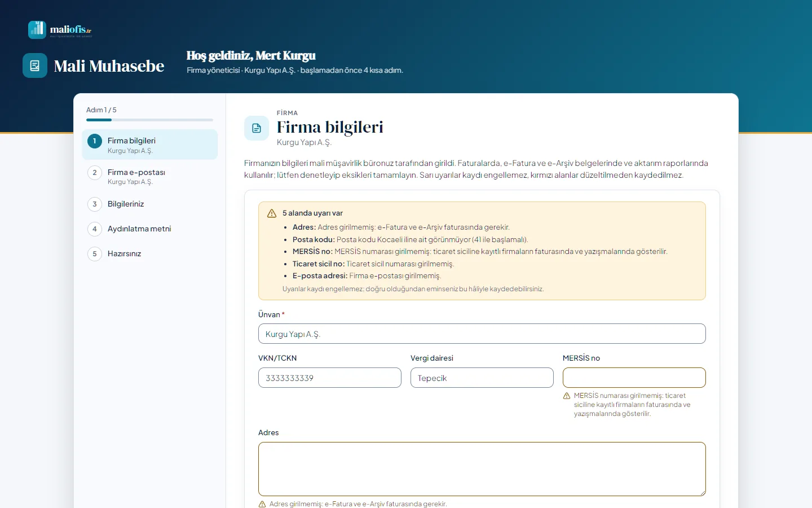Image resolution: width=812 pixels, height=508 pixels.
Task: Click the maliofis.tr brand text
Action: click(x=70, y=29)
